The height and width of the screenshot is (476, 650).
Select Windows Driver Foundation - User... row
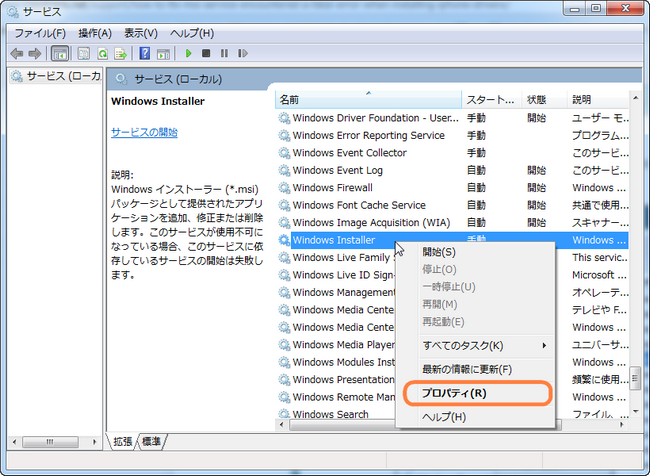coord(453,118)
